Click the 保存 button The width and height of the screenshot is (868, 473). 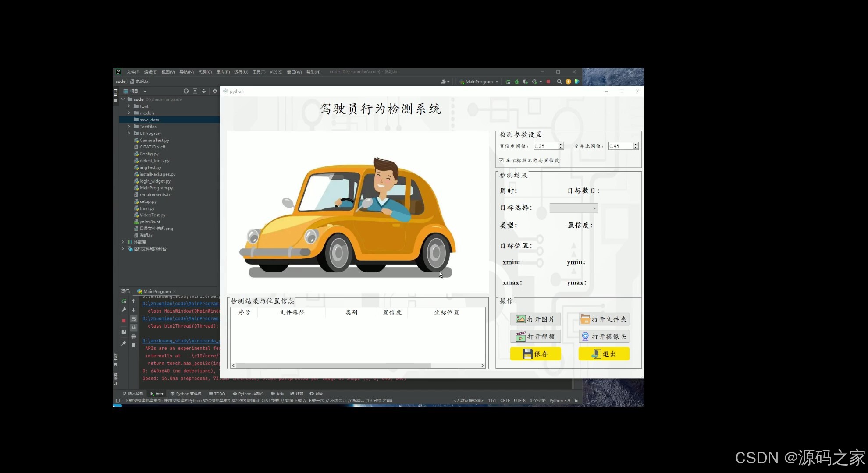tap(535, 354)
